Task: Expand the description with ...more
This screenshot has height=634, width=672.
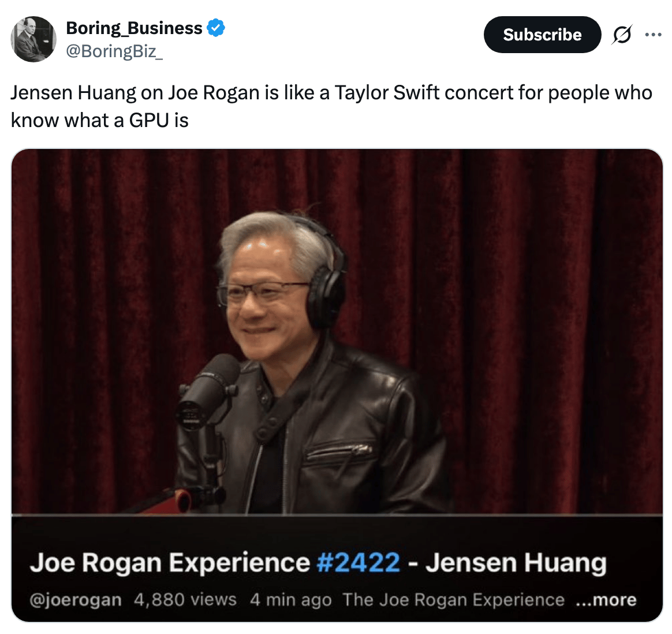Action: 606,600
